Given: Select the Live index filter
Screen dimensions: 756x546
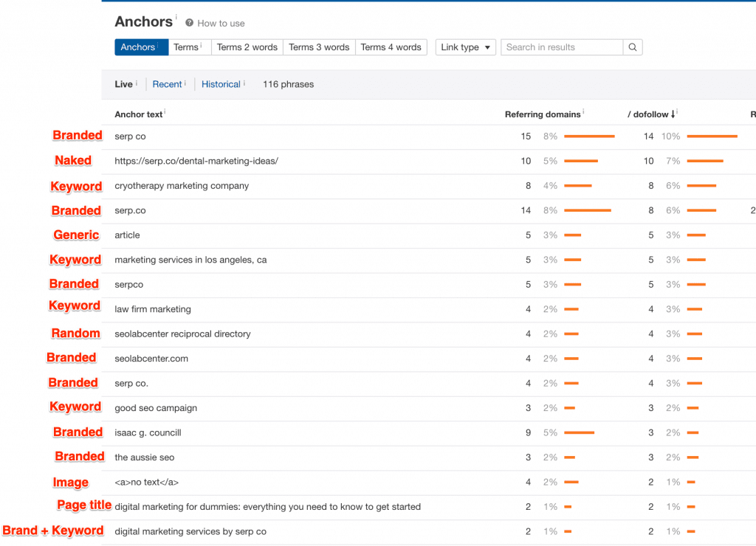Looking at the screenshot, I should [x=124, y=84].
